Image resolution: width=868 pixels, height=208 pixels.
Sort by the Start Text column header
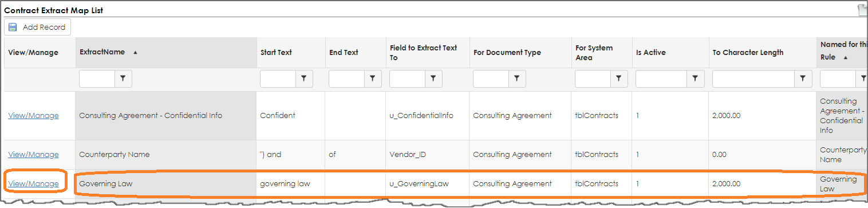click(276, 52)
